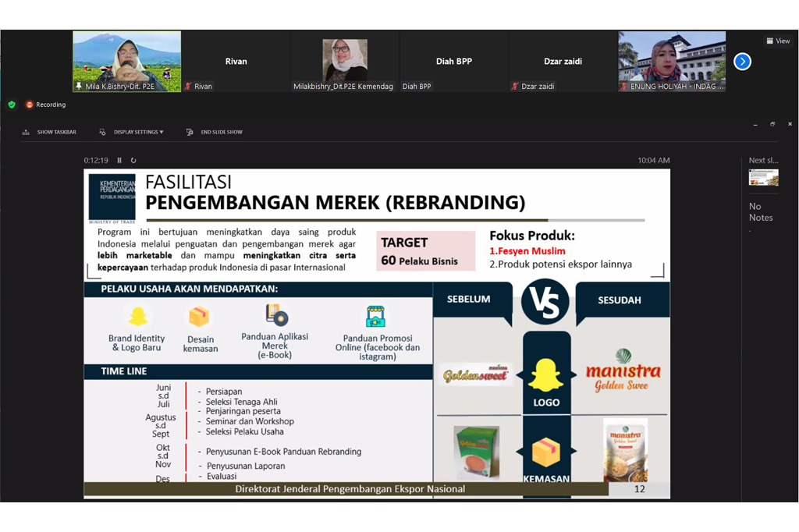Click the Kementerian Perdagangan logo on the slide
This screenshot has width=799, height=532.
click(x=112, y=198)
